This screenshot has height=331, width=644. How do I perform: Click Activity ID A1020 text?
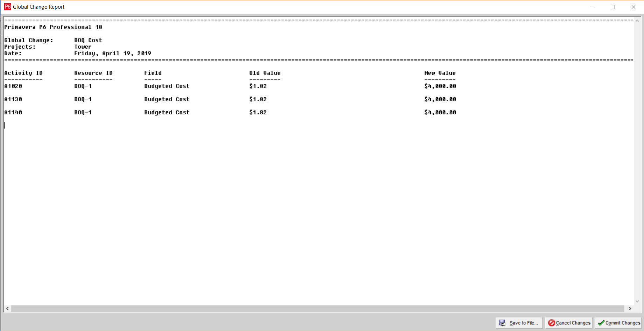pos(13,86)
